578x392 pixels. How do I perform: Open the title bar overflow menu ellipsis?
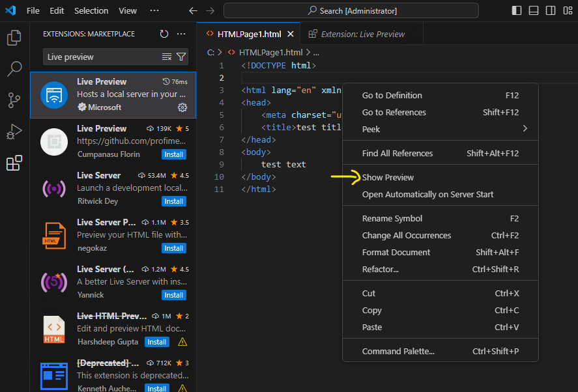(x=154, y=10)
